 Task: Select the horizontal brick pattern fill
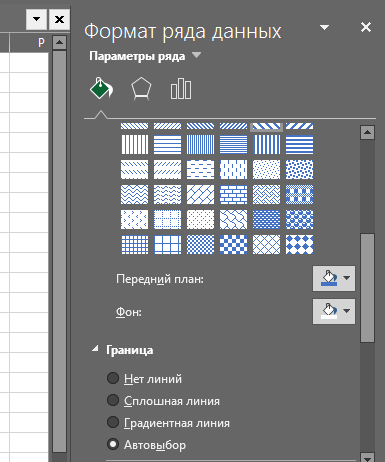[234, 195]
